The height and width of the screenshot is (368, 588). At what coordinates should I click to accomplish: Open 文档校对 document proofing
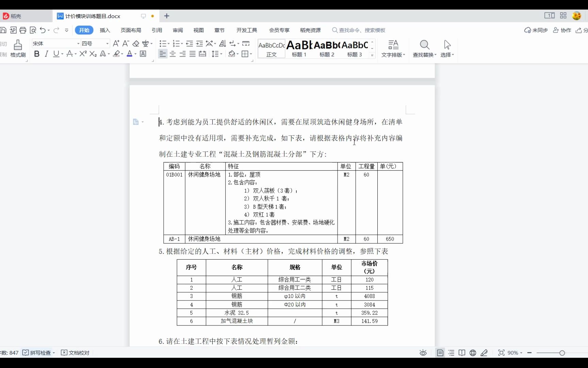[75, 353]
